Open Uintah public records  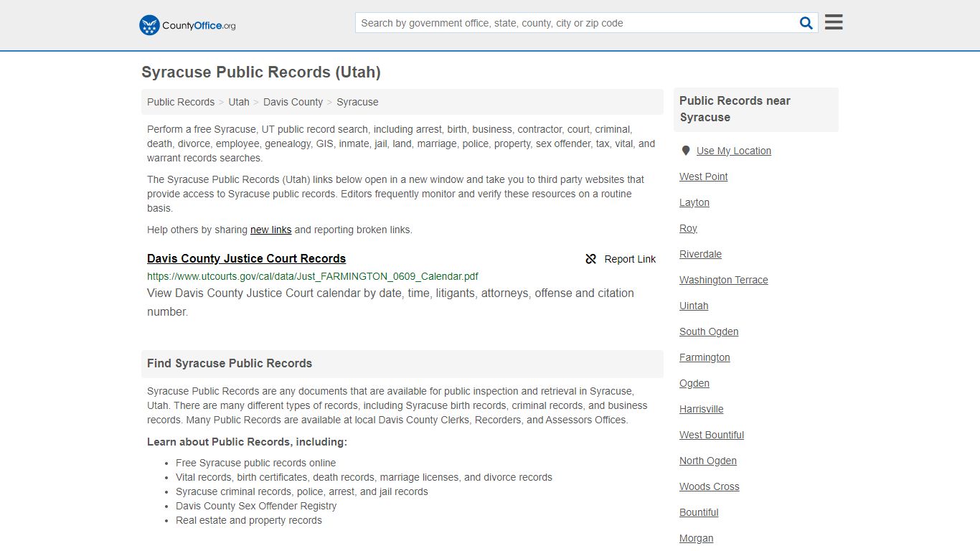coord(694,306)
